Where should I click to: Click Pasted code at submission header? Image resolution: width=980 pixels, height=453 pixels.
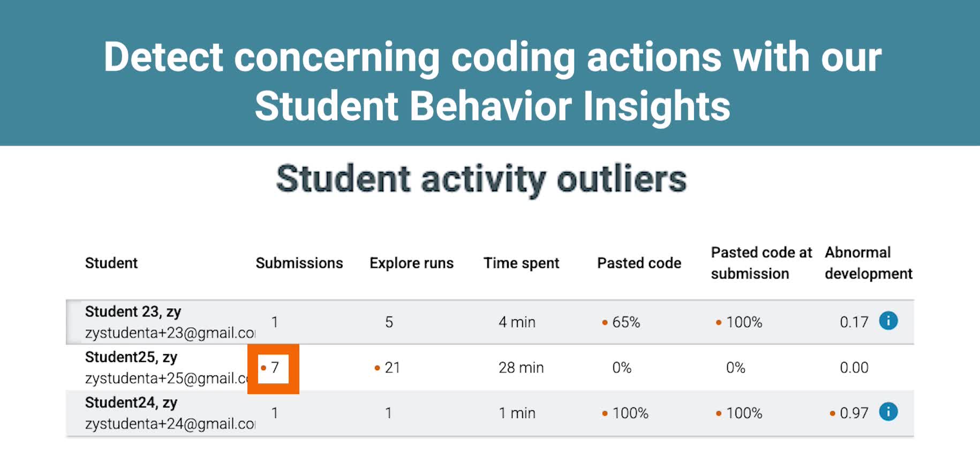[761, 263]
